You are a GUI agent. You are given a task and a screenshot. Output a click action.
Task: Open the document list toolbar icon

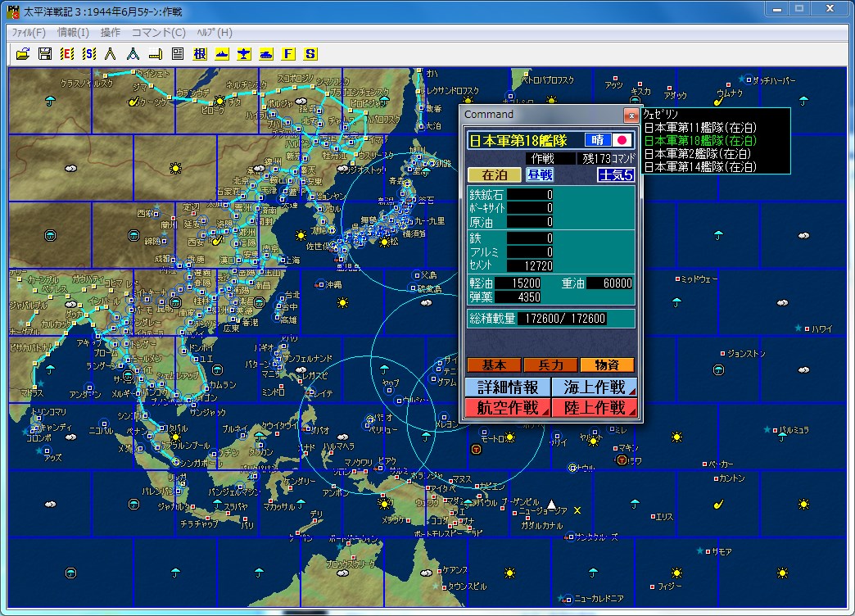coord(178,53)
